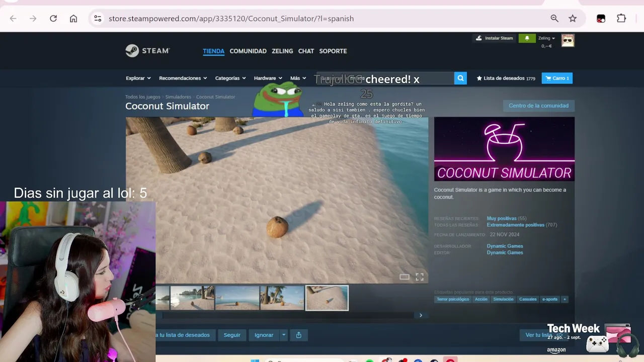Open the browser extensions puzzle menu
644x362 pixels.
[x=621, y=19]
